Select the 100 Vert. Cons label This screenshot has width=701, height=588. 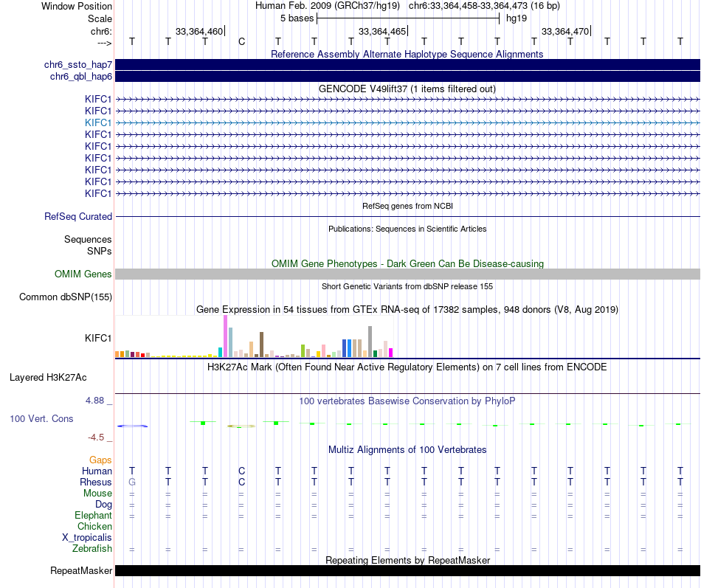tap(41, 419)
